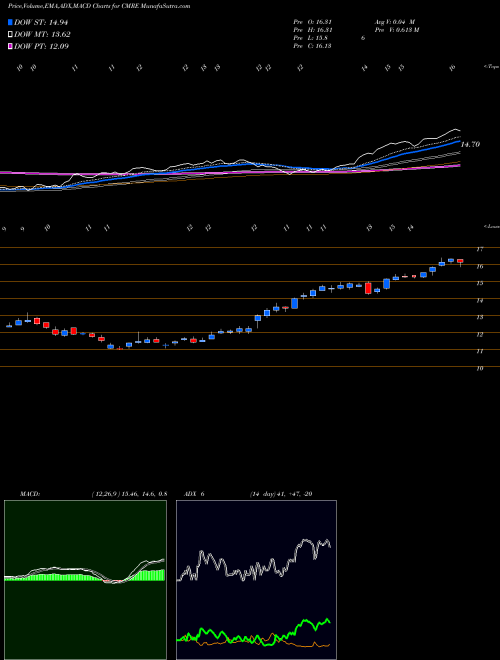Click the large red candlestick just below the 15 line
This screenshot has height=660, width=500.
368,288
